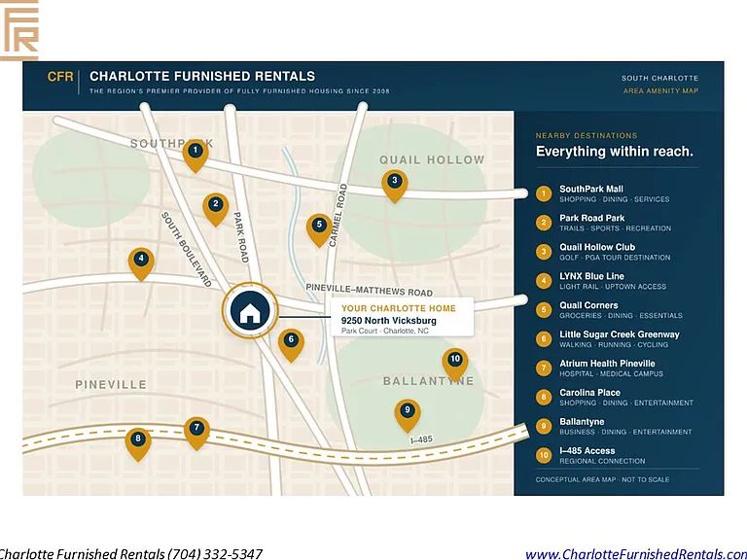747x560 pixels.
Task: Click the 9250 North Vicksburg address callout
Action: click(402, 317)
